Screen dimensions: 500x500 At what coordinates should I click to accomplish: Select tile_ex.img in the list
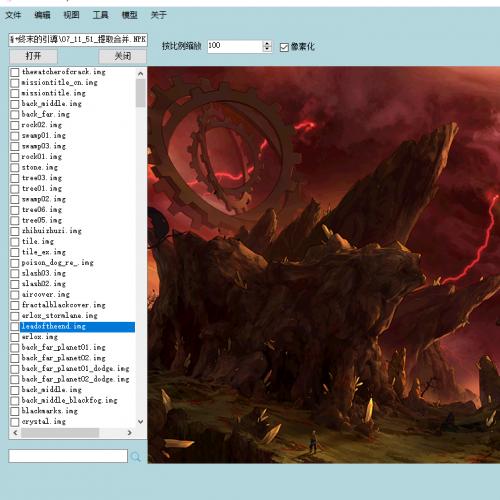tap(44, 252)
